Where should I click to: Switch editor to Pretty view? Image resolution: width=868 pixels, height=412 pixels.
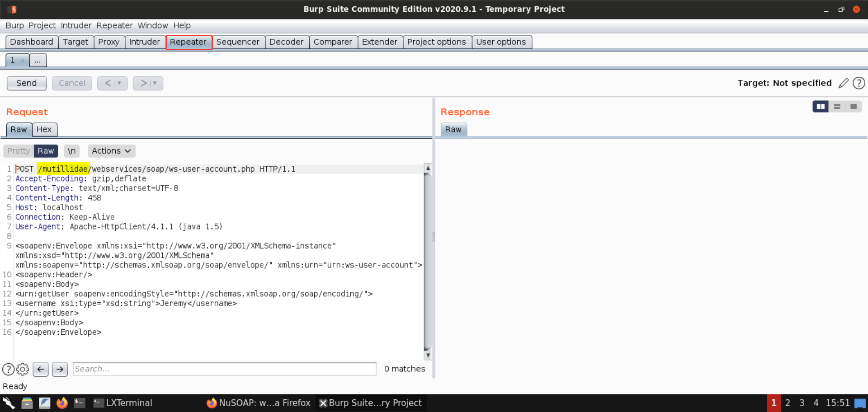[19, 151]
